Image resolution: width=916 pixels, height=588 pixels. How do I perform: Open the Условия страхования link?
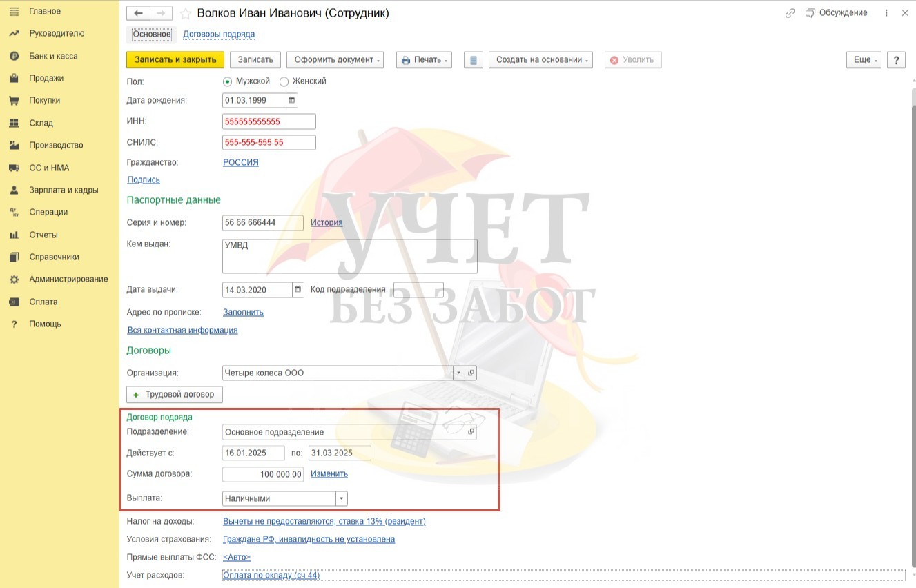[x=309, y=539]
